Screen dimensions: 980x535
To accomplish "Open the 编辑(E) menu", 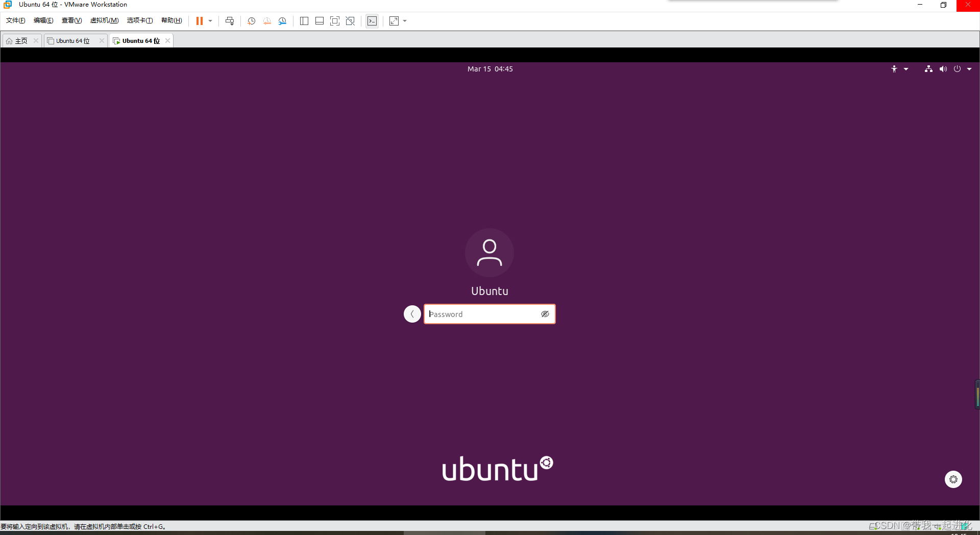I will point(43,20).
